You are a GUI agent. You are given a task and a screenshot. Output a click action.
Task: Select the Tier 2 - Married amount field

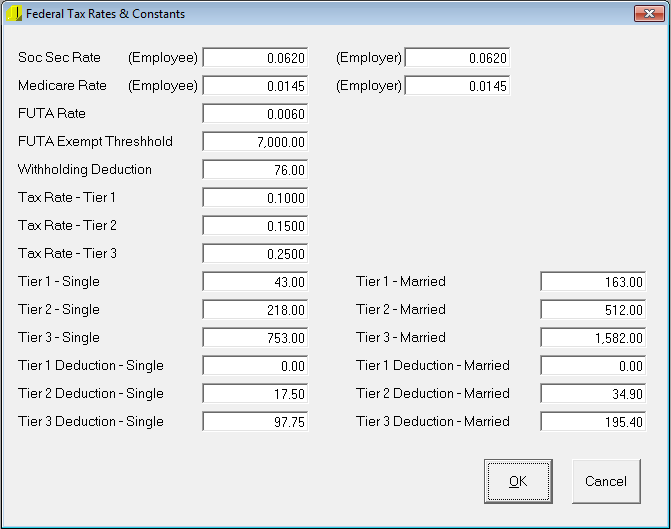click(x=593, y=310)
